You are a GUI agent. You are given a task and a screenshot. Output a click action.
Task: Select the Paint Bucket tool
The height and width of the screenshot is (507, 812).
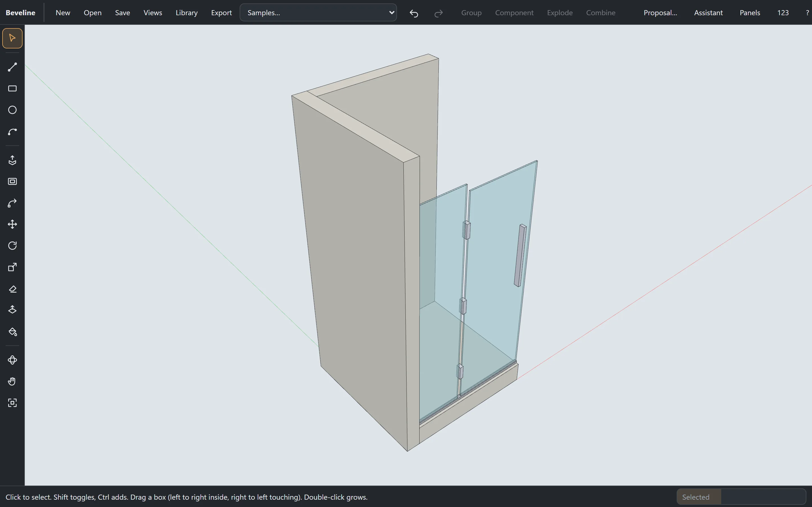pyautogui.click(x=12, y=332)
